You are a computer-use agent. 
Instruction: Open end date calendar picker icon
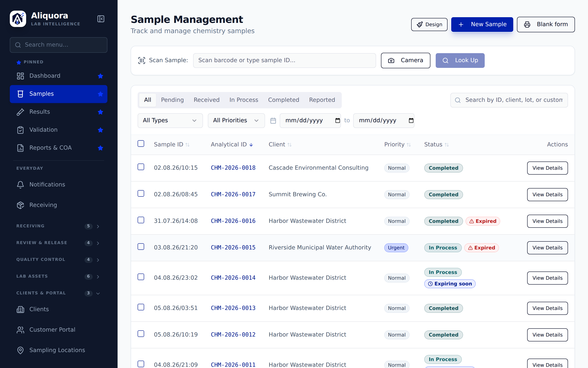(x=411, y=120)
